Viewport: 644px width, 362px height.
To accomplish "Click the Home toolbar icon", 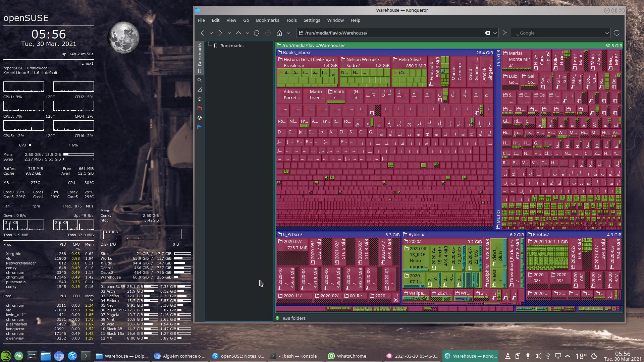I will tap(279, 33).
